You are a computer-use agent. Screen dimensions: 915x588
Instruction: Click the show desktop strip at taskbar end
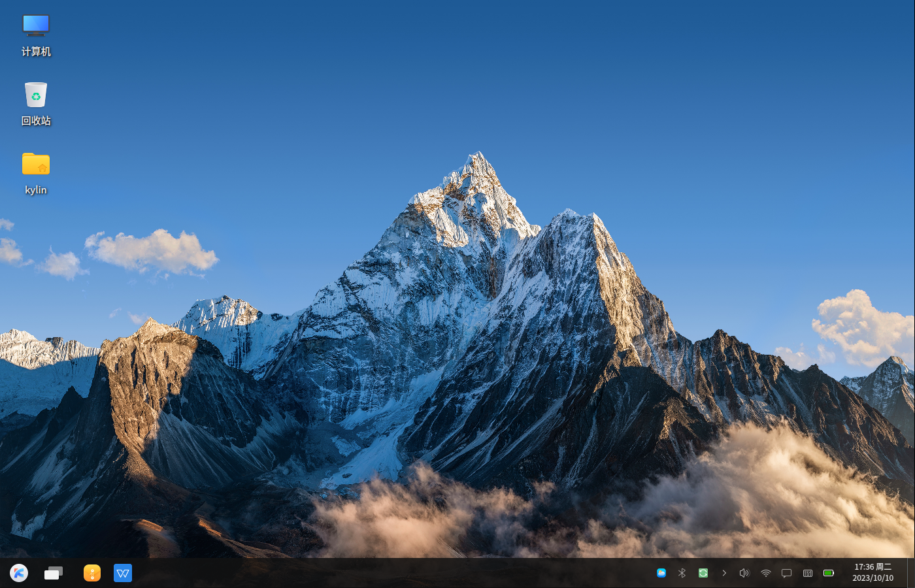pyautogui.click(x=910, y=573)
